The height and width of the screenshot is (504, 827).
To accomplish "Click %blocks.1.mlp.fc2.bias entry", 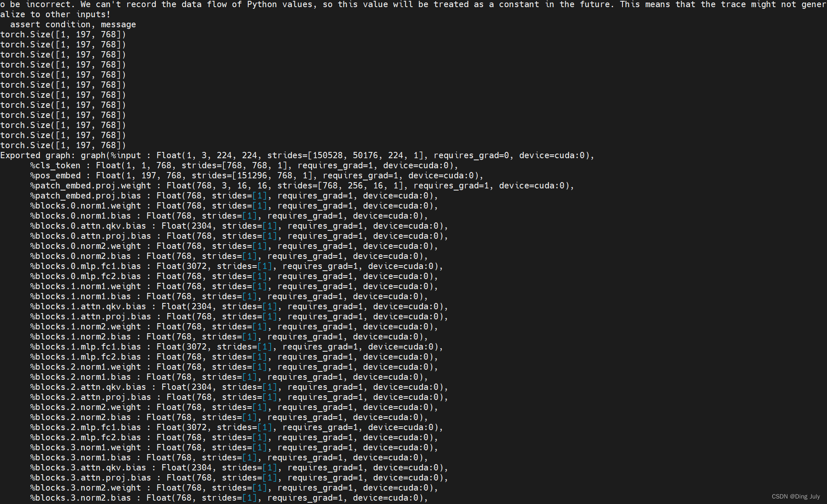I will (85, 357).
